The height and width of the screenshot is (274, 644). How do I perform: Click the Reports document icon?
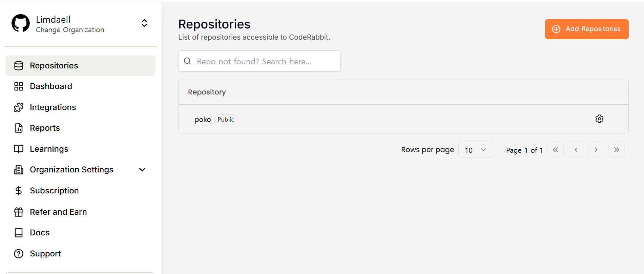[x=19, y=128]
